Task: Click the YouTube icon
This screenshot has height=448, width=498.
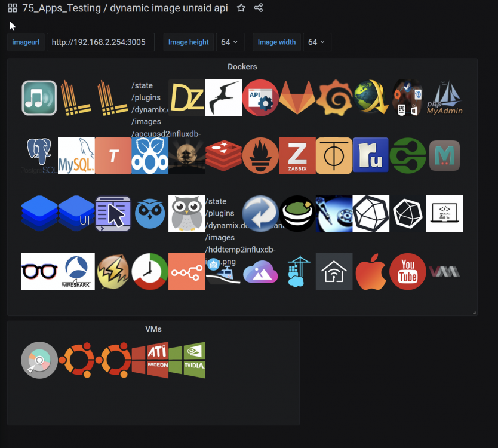Action: [x=408, y=272]
